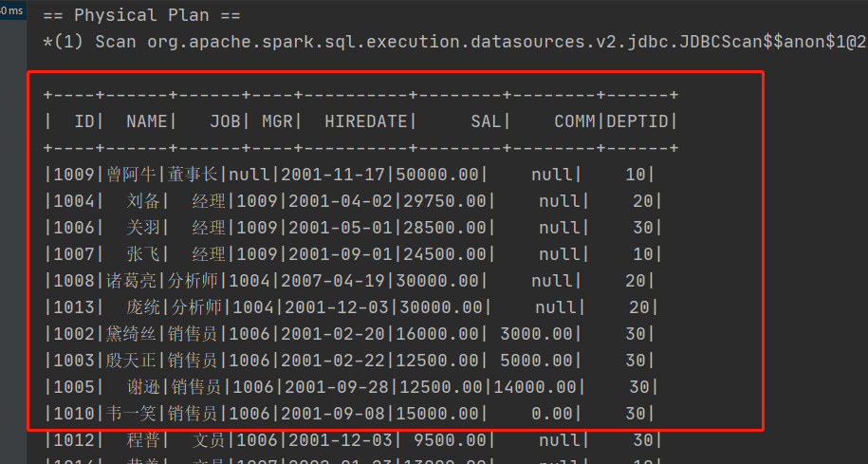Viewport: 868px width, 464px height.
Task: Click salary 29750.00
Action: pyautogui.click(x=445, y=201)
